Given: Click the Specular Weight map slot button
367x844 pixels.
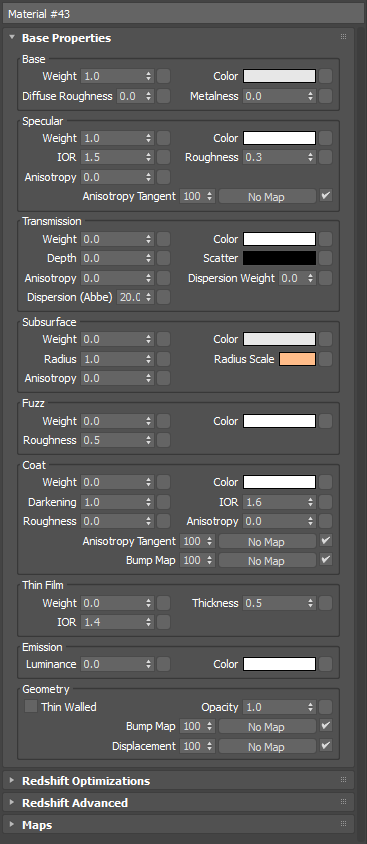Looking at the screenshot, I should pos(164,138).
